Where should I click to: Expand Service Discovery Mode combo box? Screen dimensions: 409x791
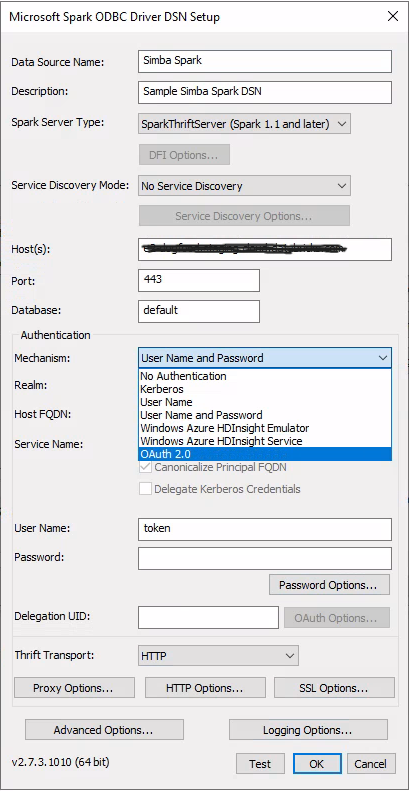point(244,186)
